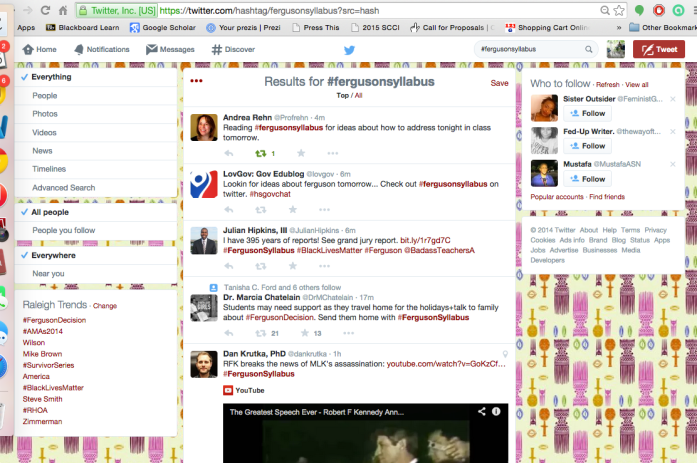The width and height of the screenshot is (697, 463).
Task: Open Andrea Rehn's profile photo
Action: [x=204, y=128]
